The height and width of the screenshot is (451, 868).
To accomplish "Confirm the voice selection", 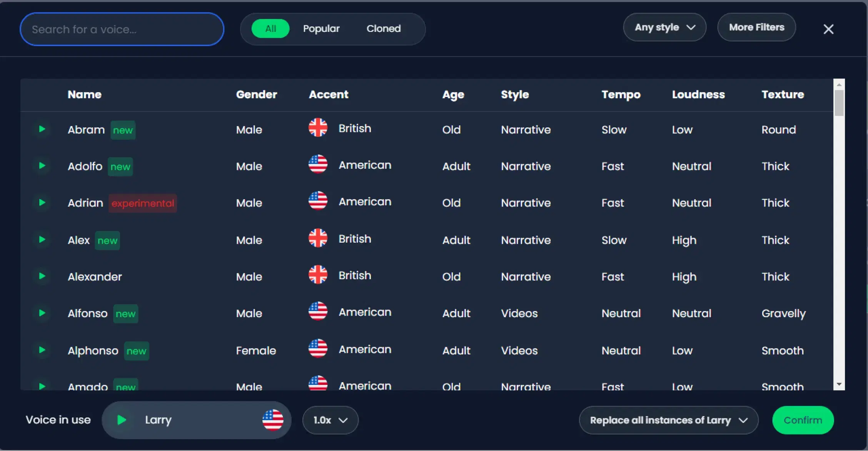I will point(803,420).
